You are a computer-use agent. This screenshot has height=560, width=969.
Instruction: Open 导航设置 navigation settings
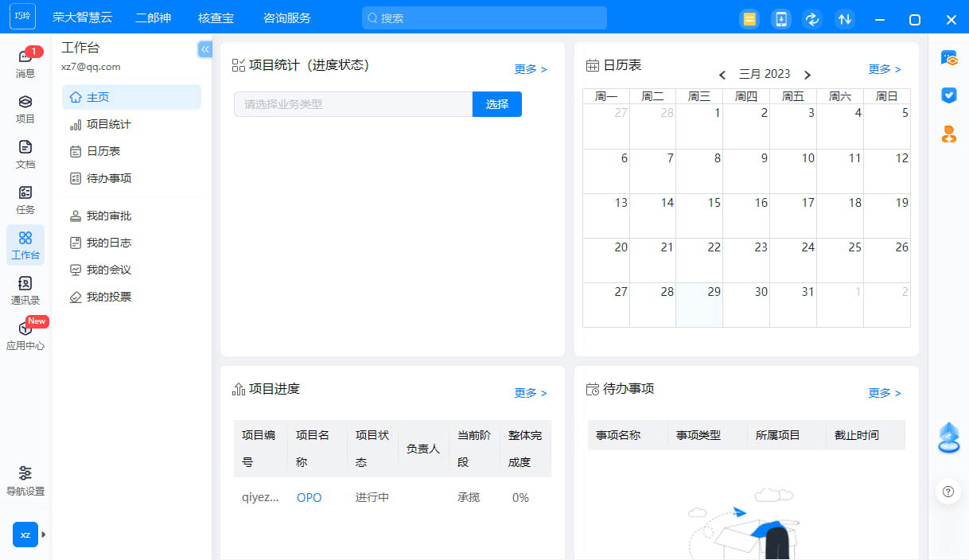pyautogui.click(x=25, y=480)
